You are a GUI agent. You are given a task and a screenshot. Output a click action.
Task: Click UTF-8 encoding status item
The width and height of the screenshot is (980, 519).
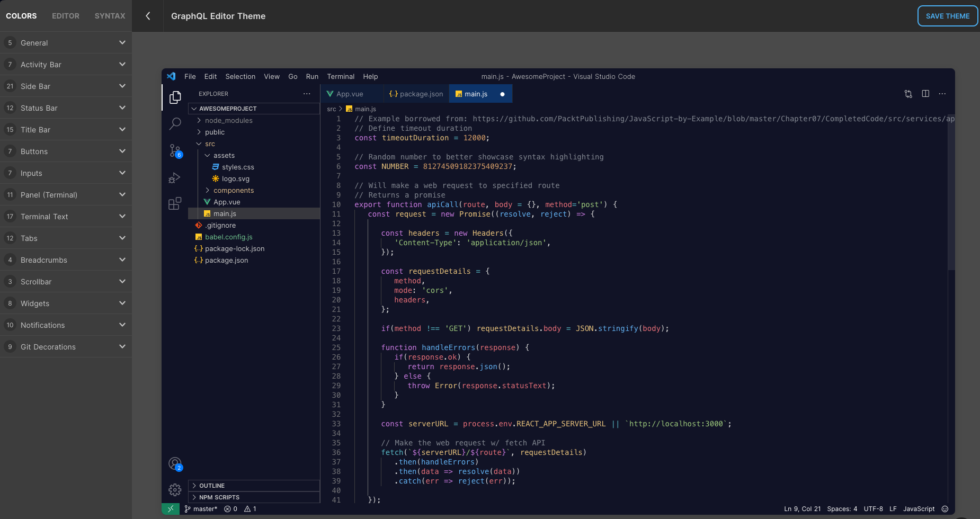874,509
